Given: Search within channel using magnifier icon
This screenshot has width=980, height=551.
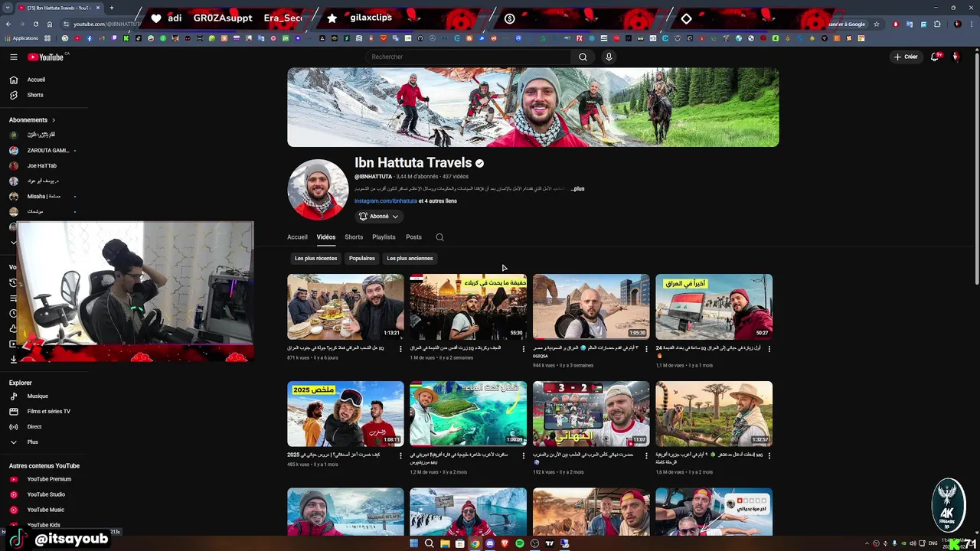Looking at the screenshot, I should [x=439, y=237].
